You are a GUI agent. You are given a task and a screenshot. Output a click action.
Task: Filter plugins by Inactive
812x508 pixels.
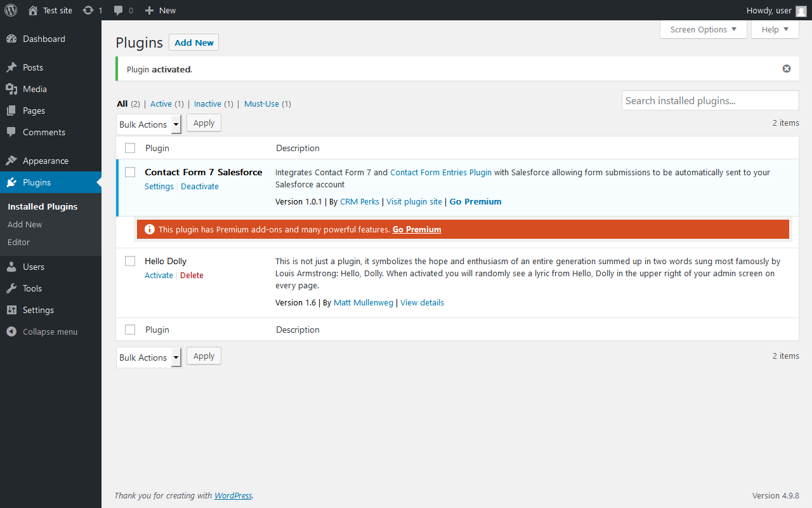(207, 104)
